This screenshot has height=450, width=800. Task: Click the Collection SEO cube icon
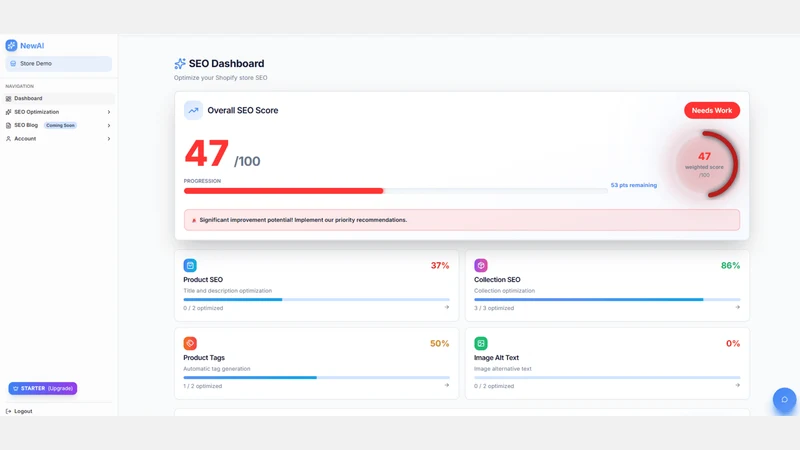(x=481, y=265)
